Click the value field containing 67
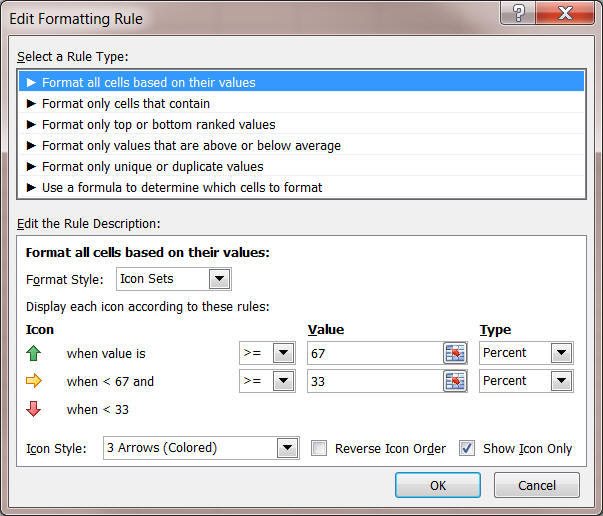Viewport: 603px width, 516px height. (373, 353)
